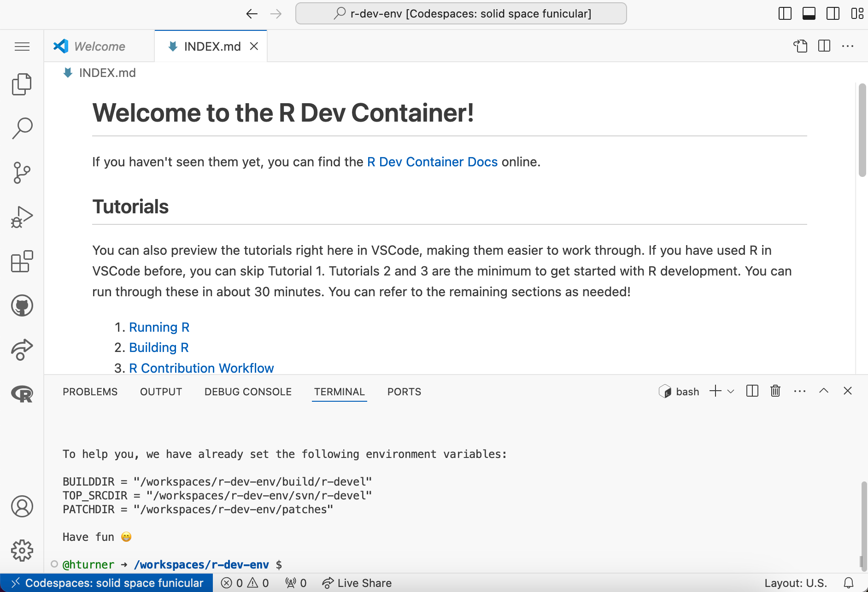Follow the Building R tutorial link

coord(158,347)
